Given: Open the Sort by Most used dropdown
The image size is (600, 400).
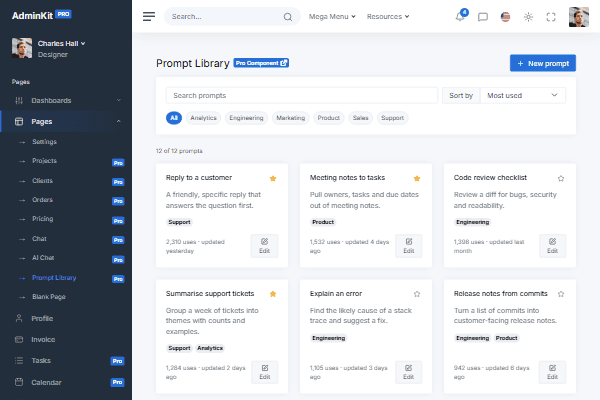Looking at the screenshot, I should [x=523, y=96].
